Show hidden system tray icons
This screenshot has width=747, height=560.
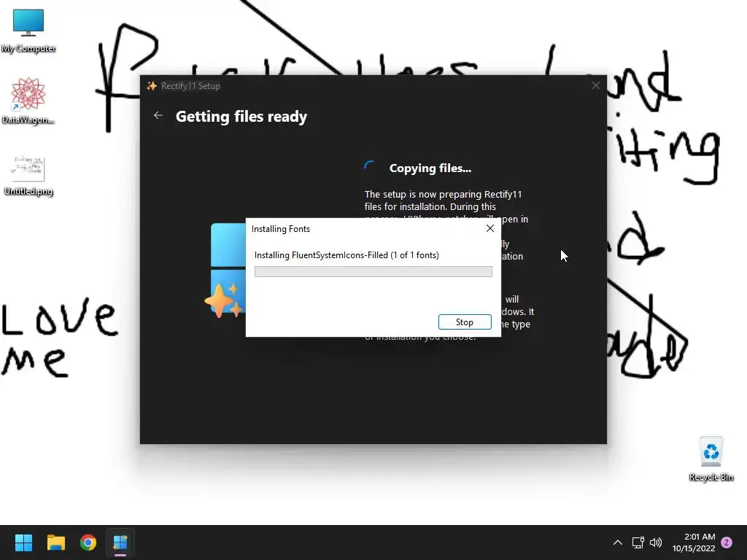pyautogui.click(x=617, y=542)
